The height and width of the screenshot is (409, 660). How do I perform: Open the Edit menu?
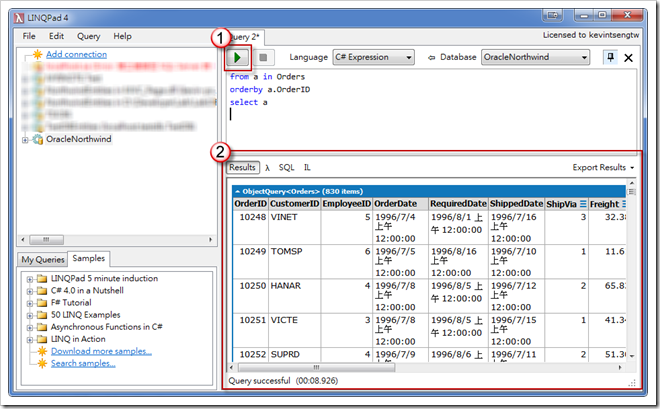[x=56, y=36]
